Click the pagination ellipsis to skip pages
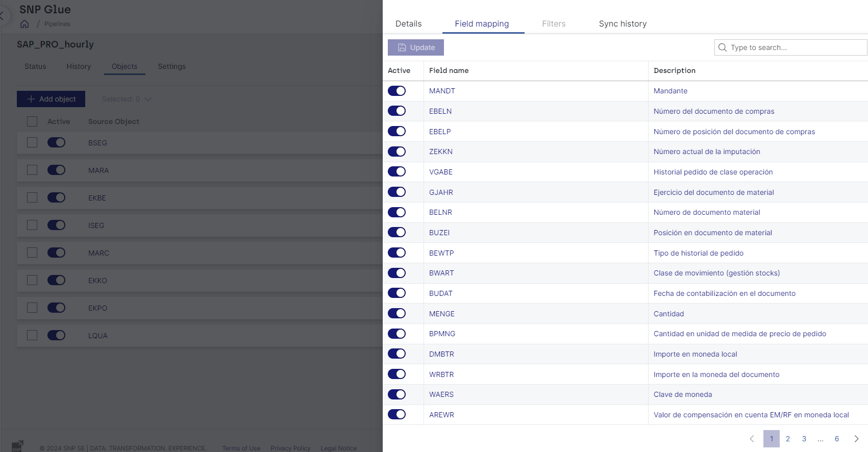Screen dimensions: 868x452 click(x=821, y=439)
